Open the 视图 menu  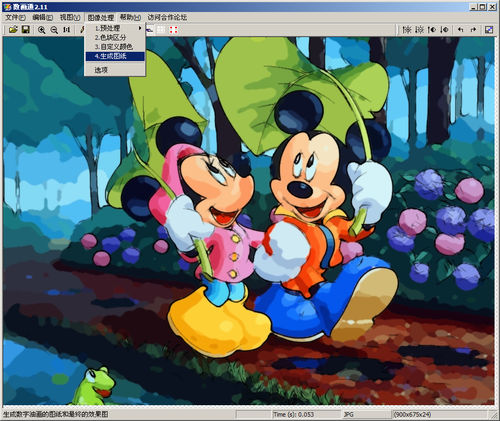coord(70,17)
